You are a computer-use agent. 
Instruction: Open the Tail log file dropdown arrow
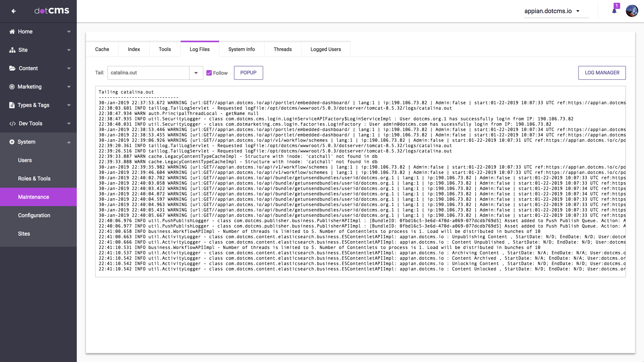[196, 73]
